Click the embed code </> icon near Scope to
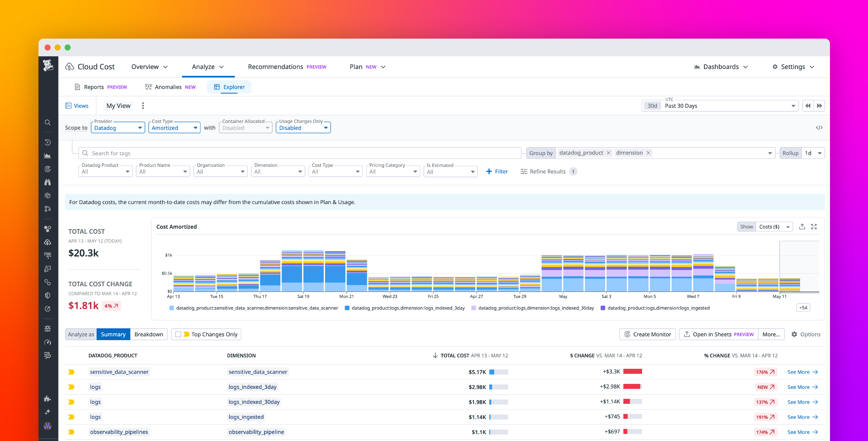Screen dimensions: 868x441 point(820,128)
